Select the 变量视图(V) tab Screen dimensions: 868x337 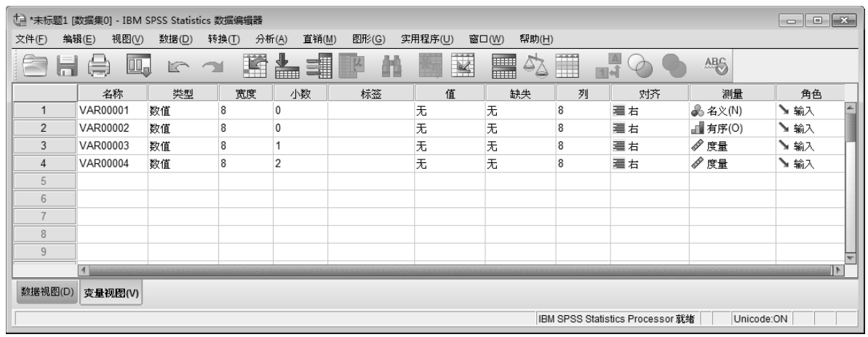point(112,293)
